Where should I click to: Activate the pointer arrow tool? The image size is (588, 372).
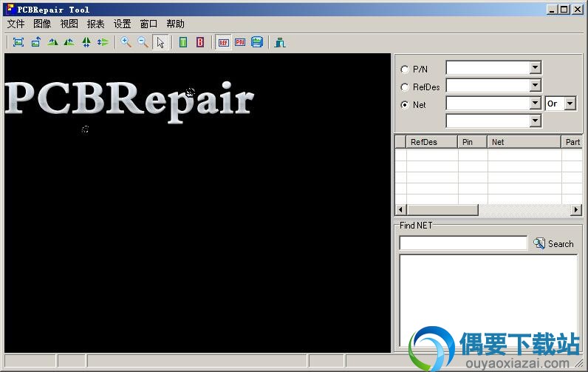click(160, 42)
